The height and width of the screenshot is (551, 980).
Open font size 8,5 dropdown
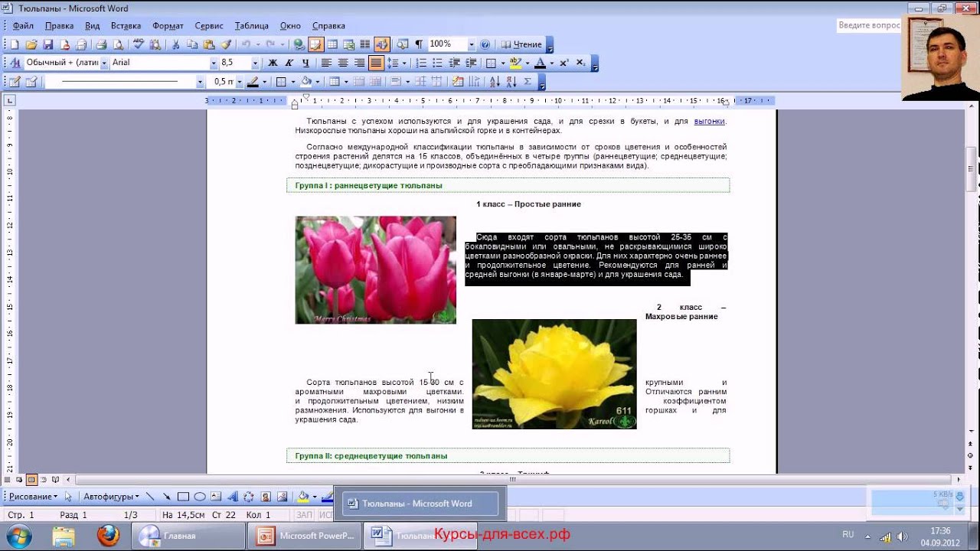tap(255, 63)
